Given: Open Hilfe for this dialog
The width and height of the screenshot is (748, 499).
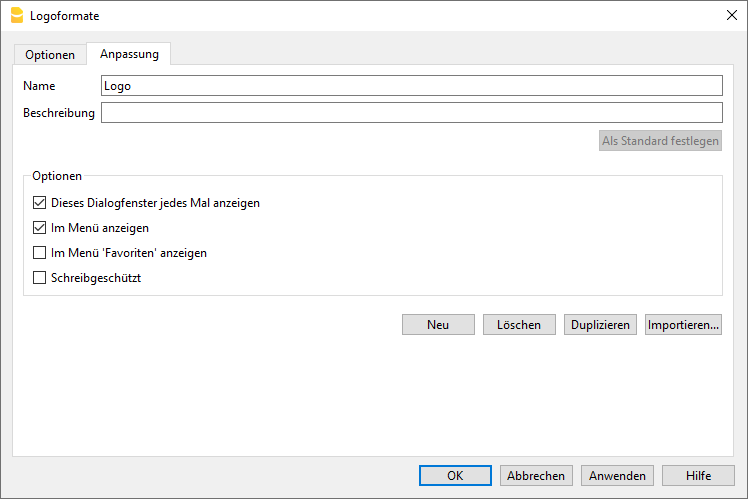Looking at the screenshot, I should point(699,476).
